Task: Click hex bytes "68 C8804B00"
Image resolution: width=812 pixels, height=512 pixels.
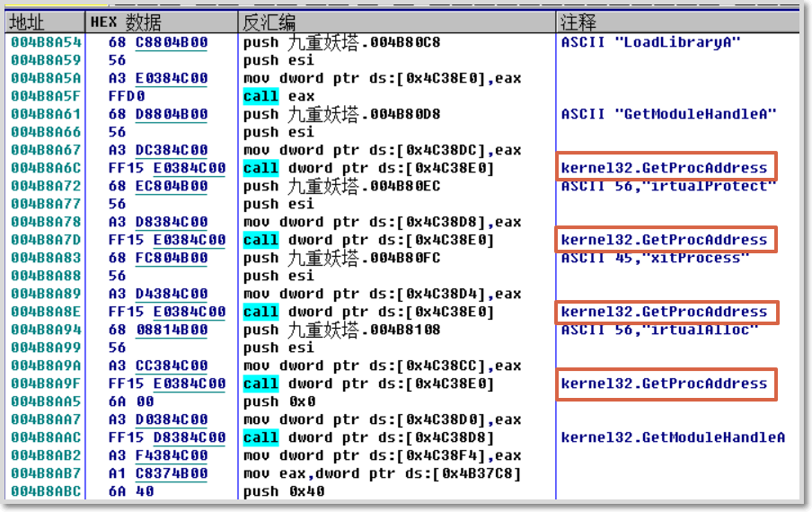Action: [x=158, y=42]
